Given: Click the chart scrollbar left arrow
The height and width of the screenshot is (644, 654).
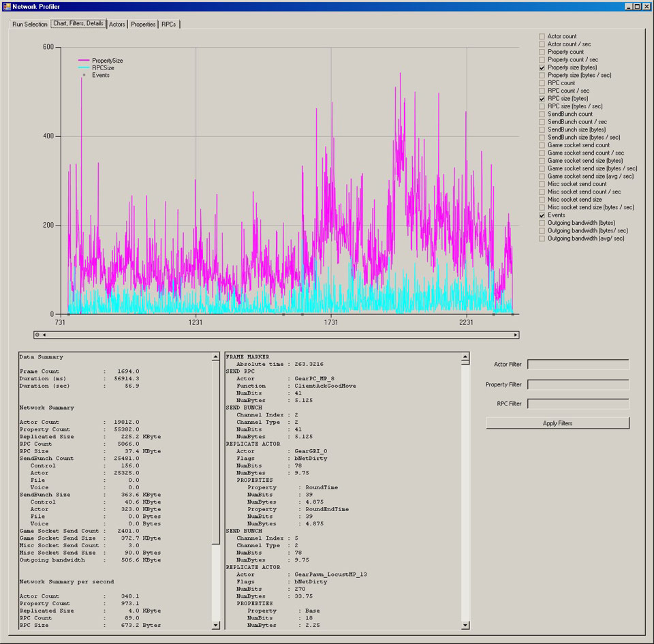Looking at the screenshot, I should pyautogui.click(x=44, y=335).
